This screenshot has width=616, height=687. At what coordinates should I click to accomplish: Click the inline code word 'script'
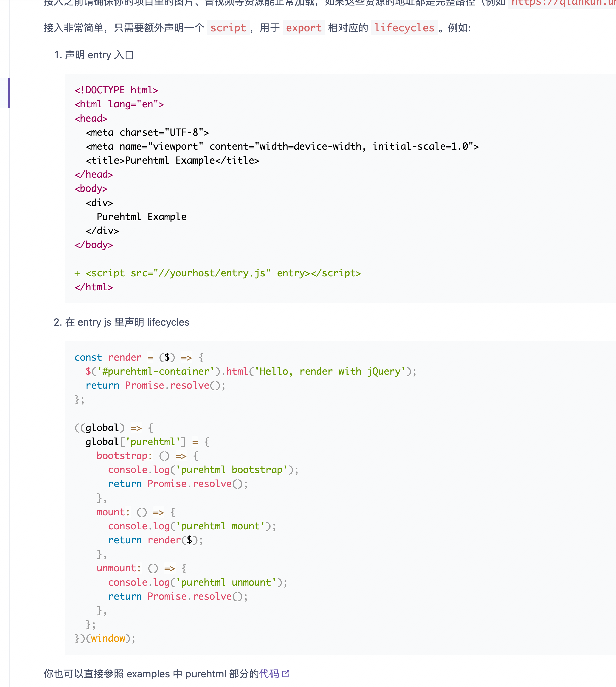(x=228, y=28)
